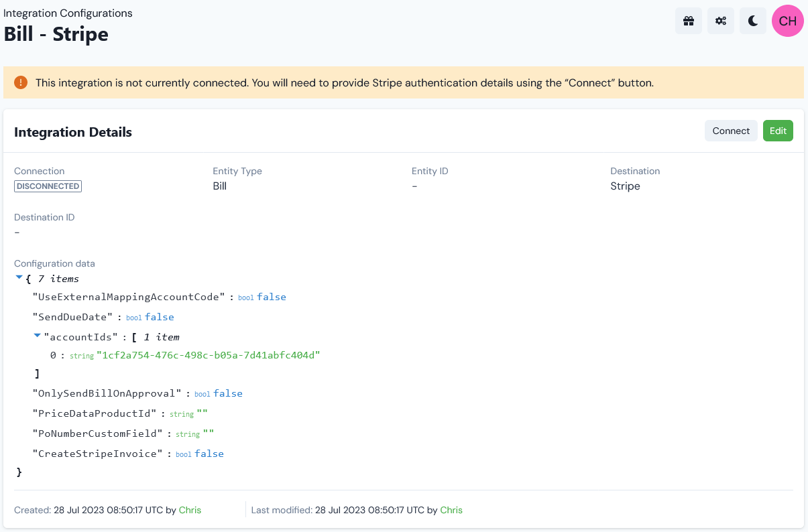The height and width of the screenshot is (532, 808).
Task: Click the Integration Details heading
Action: coord(73,132)
